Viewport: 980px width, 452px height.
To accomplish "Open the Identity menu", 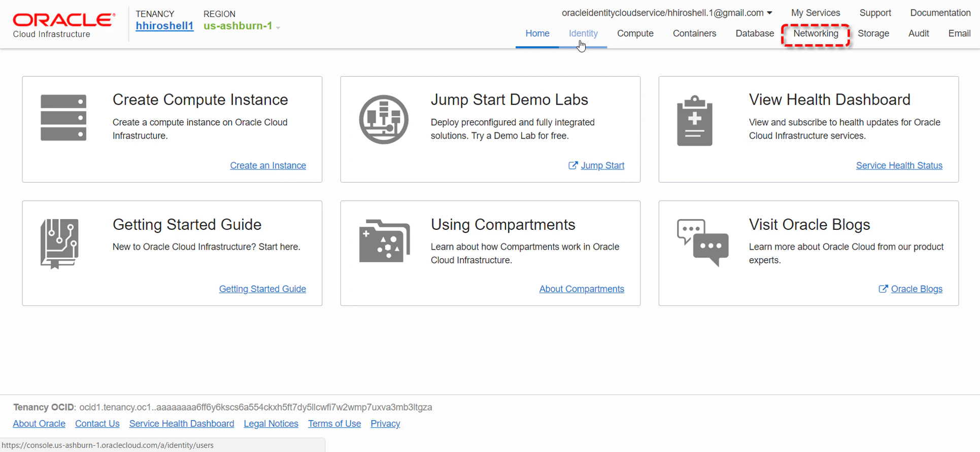I will click(x=583, y=33).
